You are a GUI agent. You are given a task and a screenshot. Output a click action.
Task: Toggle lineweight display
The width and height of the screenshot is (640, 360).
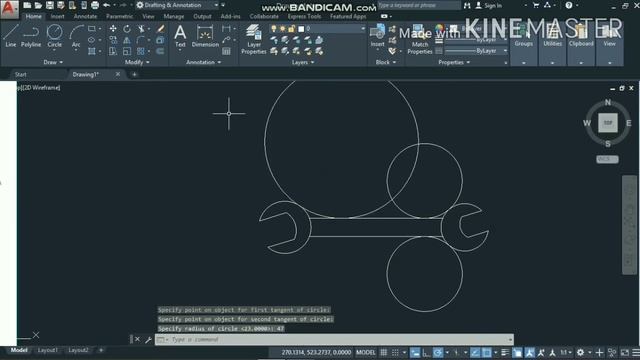505,352
